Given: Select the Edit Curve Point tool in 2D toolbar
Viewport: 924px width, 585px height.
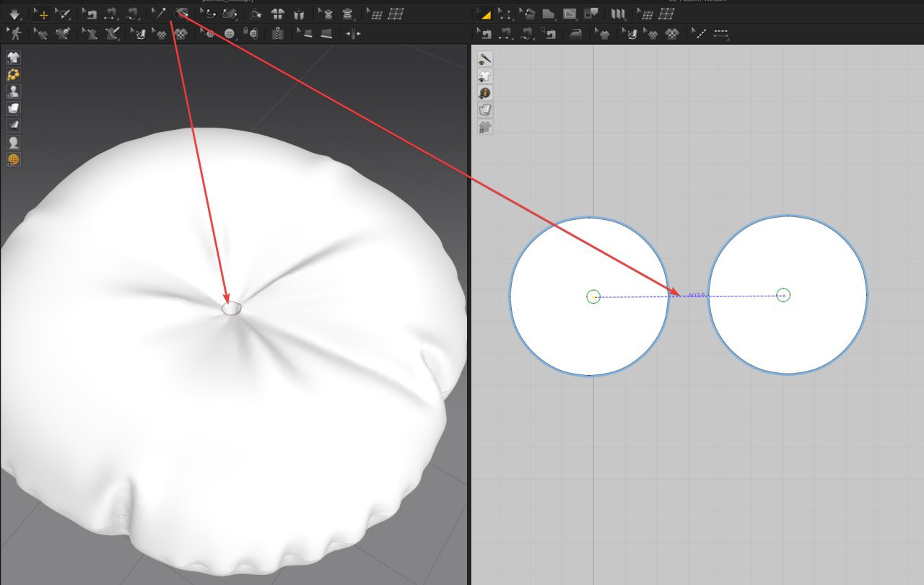Looking at the screenshot, I should [x=507, y=14].
